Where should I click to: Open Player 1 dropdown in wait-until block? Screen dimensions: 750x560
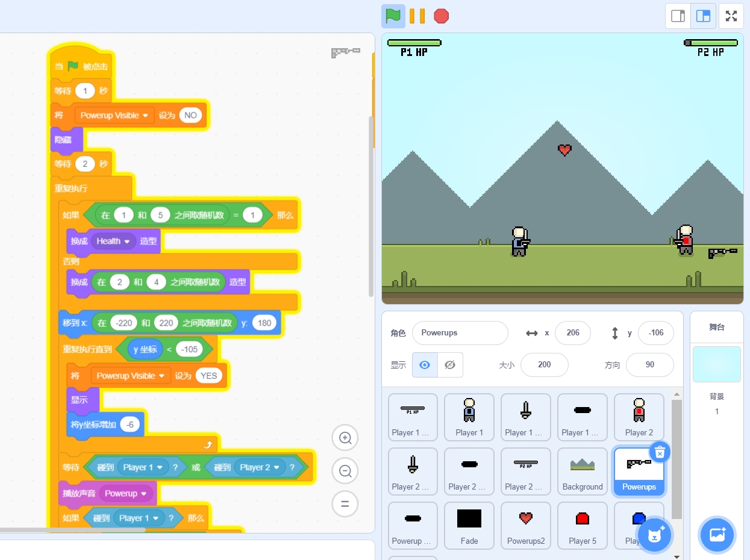[143, 467]
